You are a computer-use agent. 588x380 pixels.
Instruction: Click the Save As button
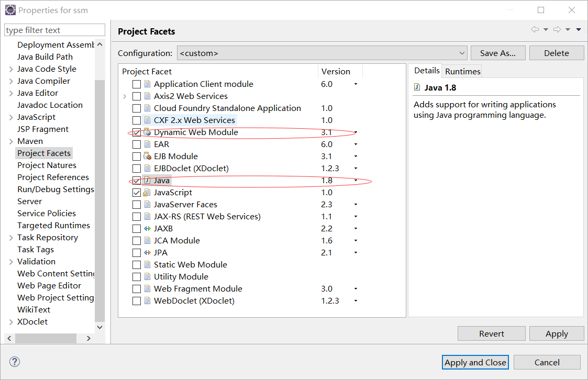(x=498, y=52)
